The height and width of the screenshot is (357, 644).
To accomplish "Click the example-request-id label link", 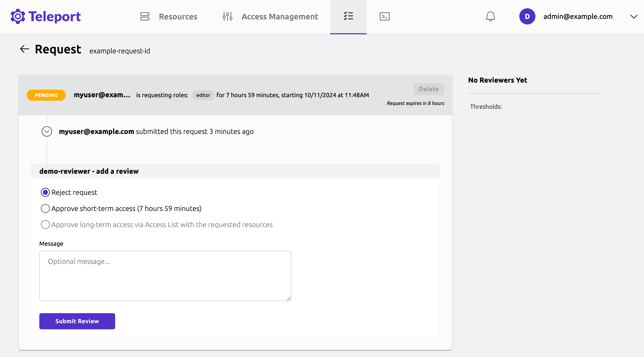I will [x=120, y=50].
